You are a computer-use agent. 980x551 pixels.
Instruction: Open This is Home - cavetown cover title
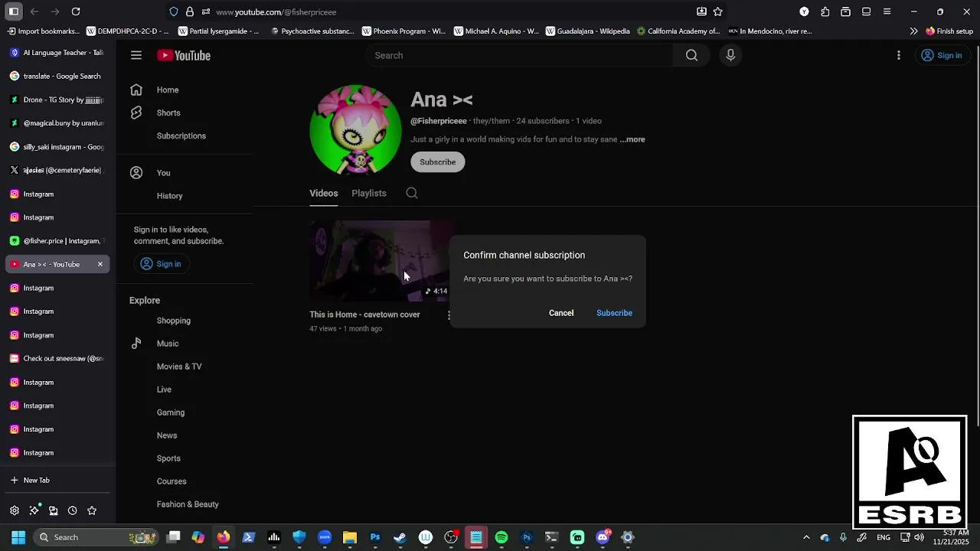click(364, 315)
